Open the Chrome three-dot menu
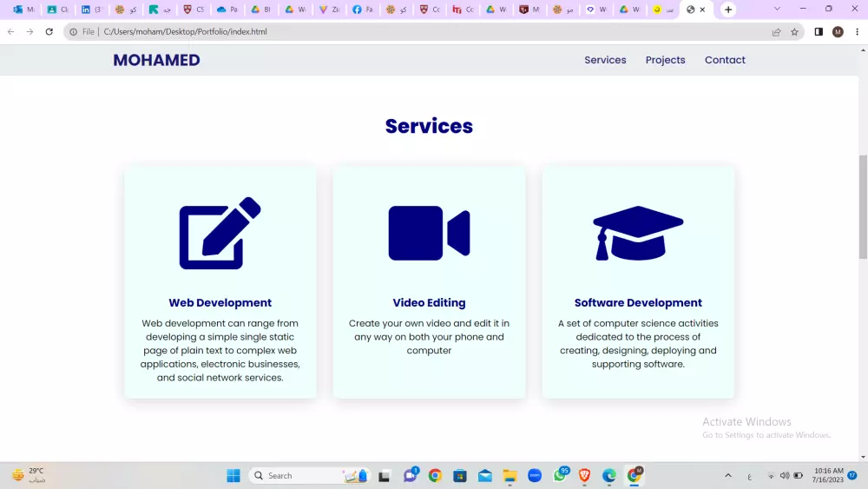This screenshot has width=868, height=489. click(857, 31)
